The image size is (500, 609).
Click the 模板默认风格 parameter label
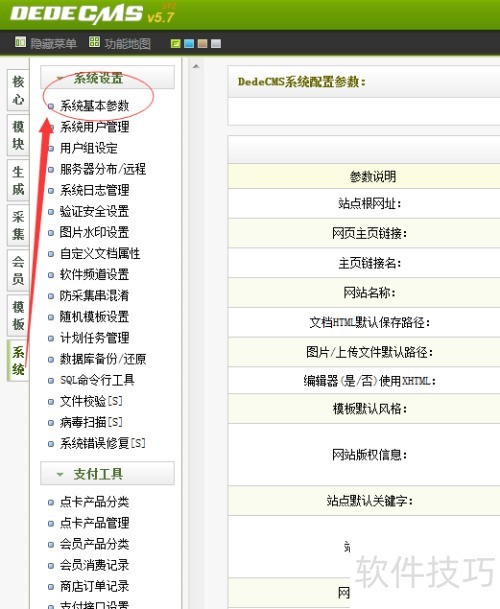[369, 409]
